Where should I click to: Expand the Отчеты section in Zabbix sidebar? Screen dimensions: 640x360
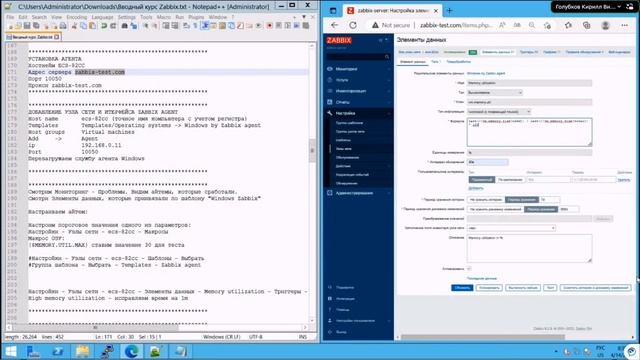click(x=358, y=102)
